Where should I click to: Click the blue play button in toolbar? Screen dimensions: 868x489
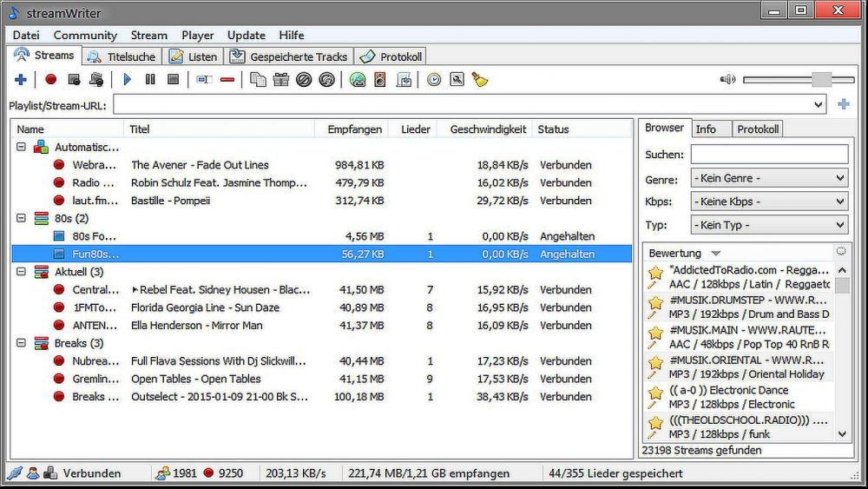[x=127, y=80]
